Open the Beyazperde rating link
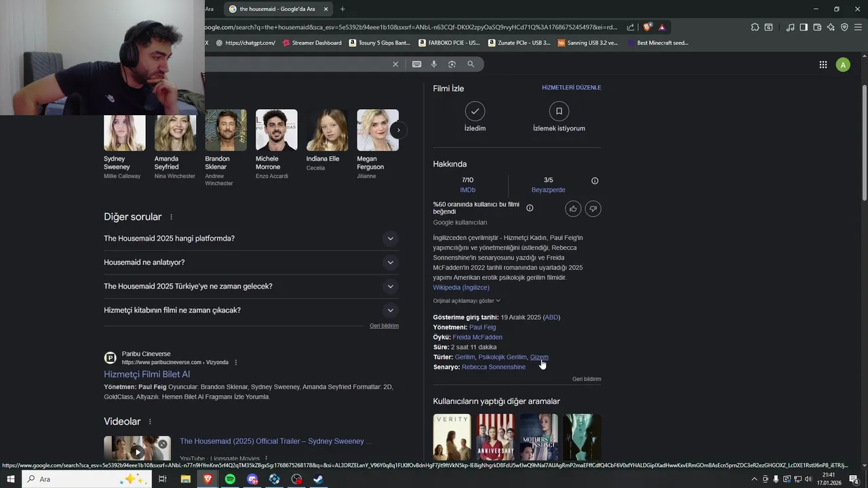 click(x=548, y=190)
